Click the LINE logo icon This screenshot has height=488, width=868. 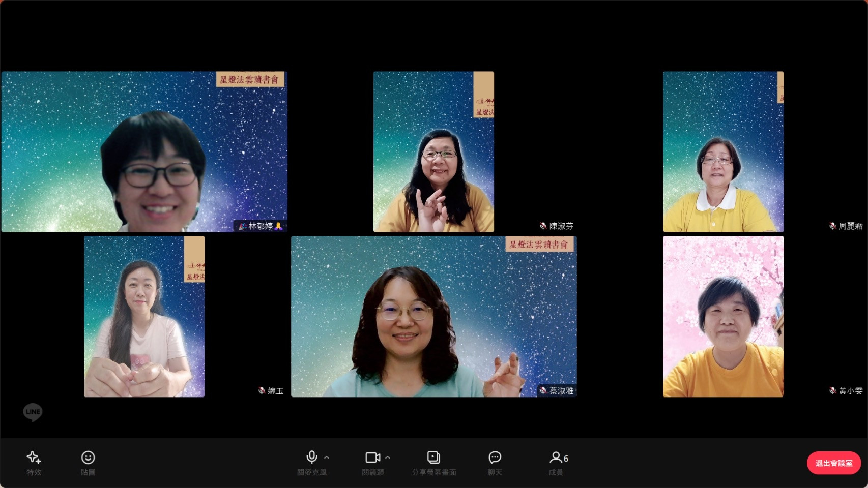[33, 412]
